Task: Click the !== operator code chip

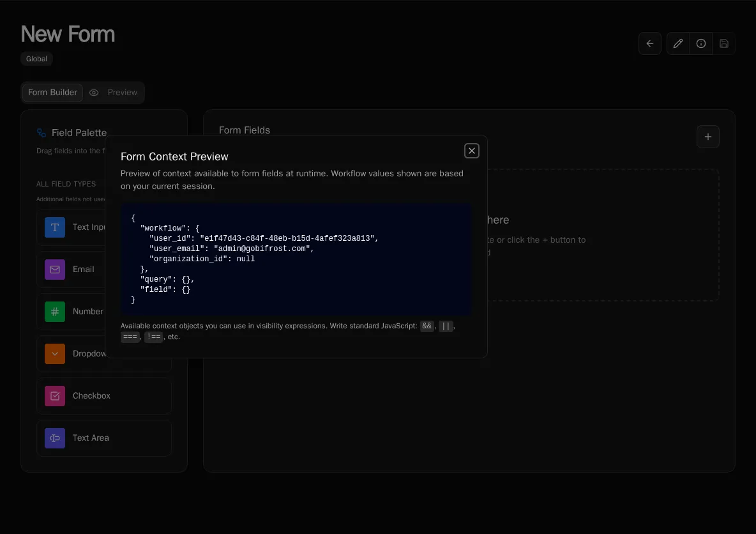Action: 153,337
